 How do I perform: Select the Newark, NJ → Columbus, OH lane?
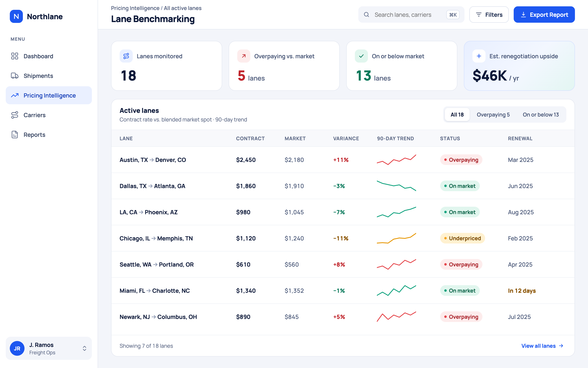pyautogui.click(x=343, y=317)
